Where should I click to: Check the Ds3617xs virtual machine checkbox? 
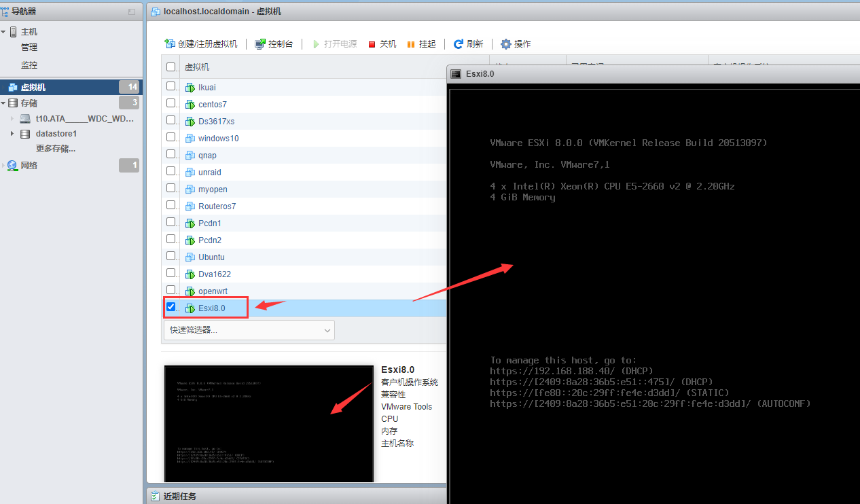click(171, 120)
